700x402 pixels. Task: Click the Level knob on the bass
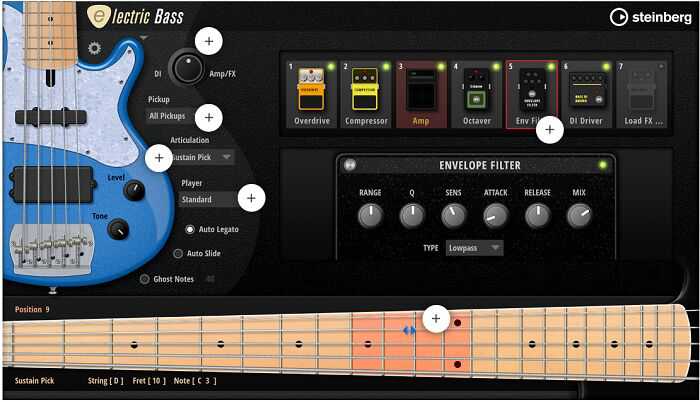pyautogui.click(x=134, y=191)
